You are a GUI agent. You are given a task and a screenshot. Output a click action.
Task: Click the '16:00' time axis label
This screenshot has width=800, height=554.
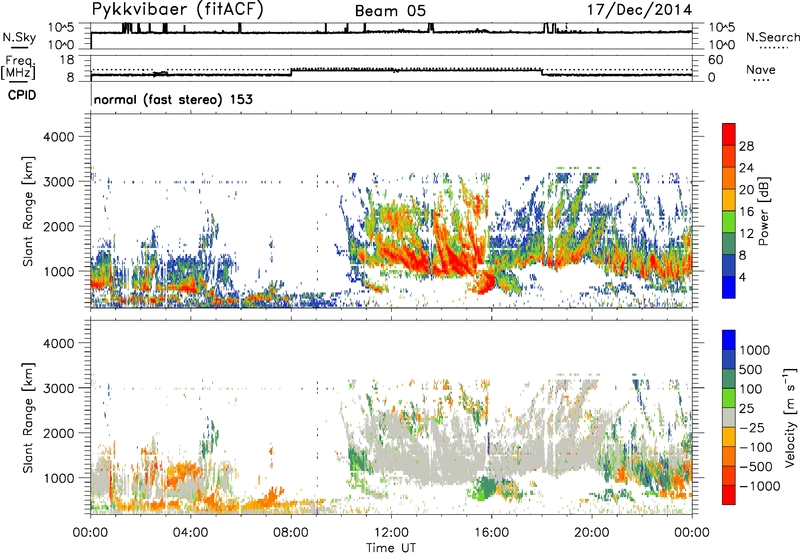point(491,533)
